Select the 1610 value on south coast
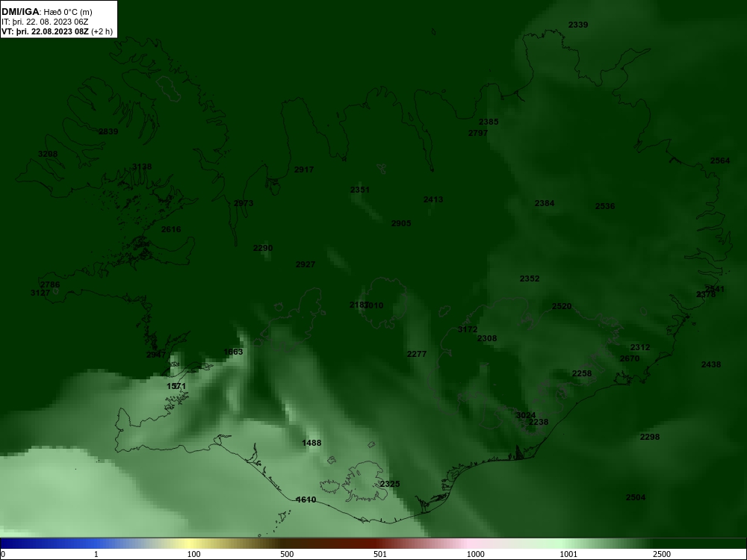 (x=306, y=500)
